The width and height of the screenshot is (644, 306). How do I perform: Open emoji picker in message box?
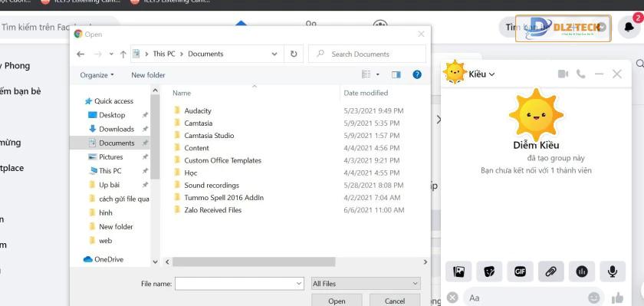click(593, 298)
